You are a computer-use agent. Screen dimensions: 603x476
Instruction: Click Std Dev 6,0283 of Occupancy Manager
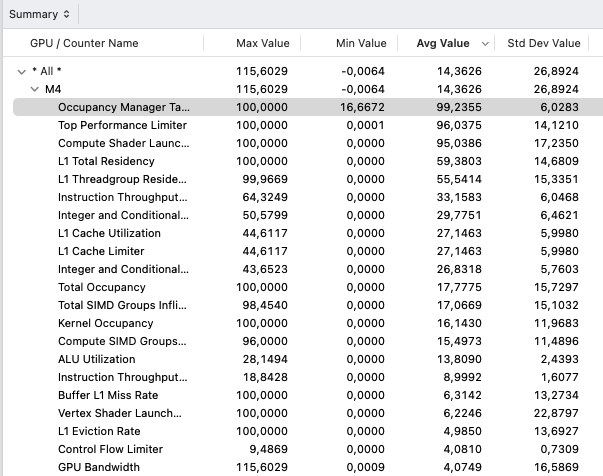[560, 107]
